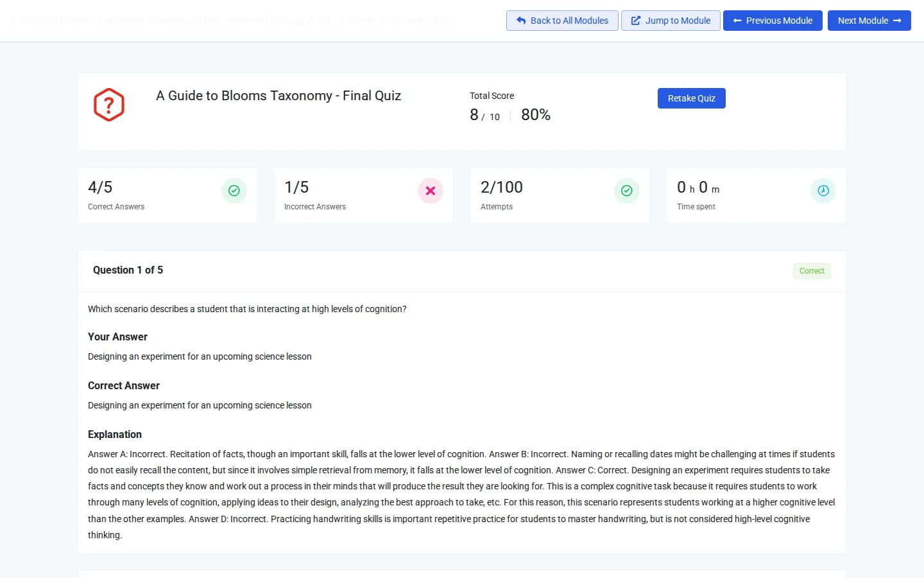The width and height of the screenshot is (924, 578).
Task: Click the 'Explanation' heading
Action: 115,434
